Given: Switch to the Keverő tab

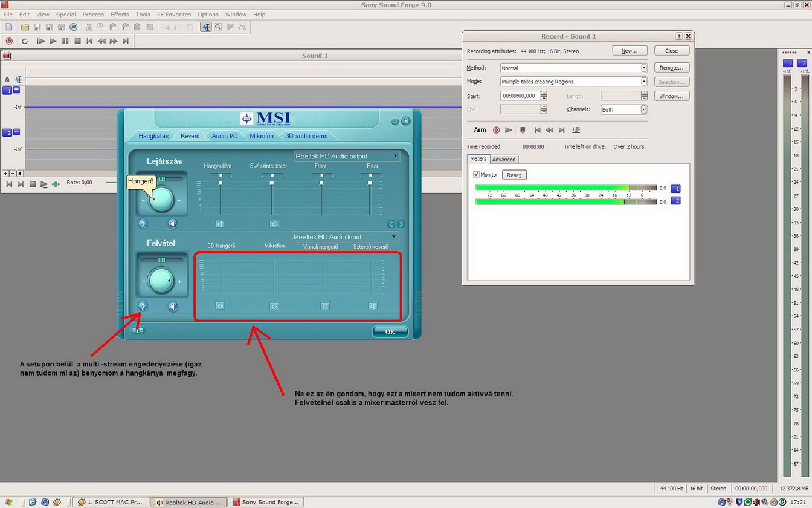Looking at the screenshot, I should click(190, 136).
